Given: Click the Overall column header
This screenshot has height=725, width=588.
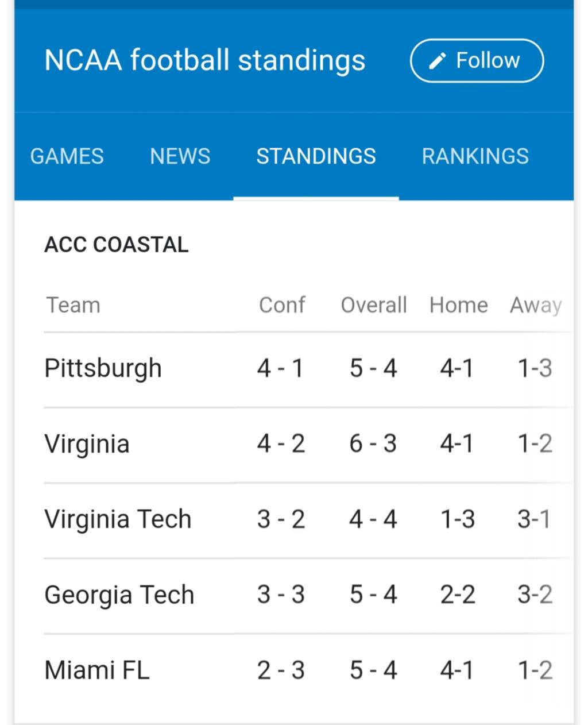Looking at the screenshot, I should [x=374, y=305].
